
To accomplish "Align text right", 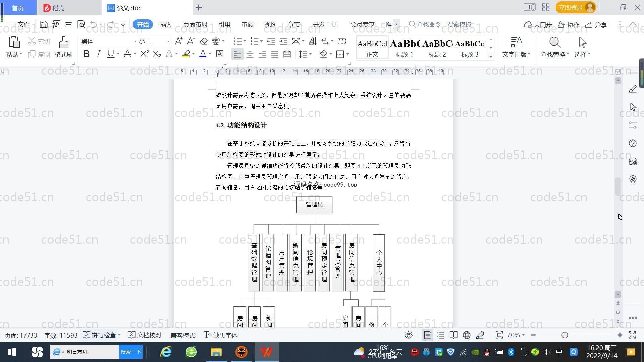I will (262, 54).
